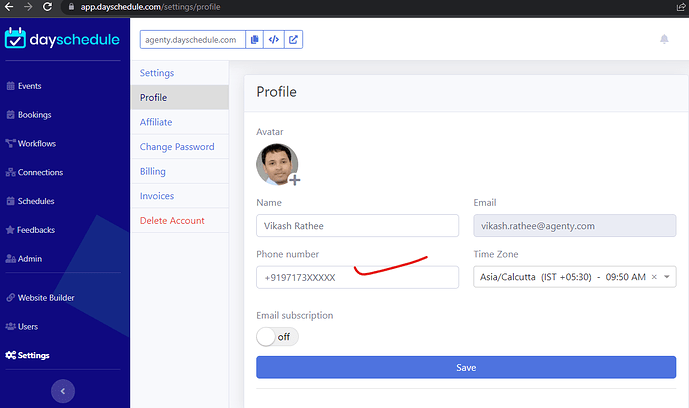Open the embed code icon

(274, 40)
